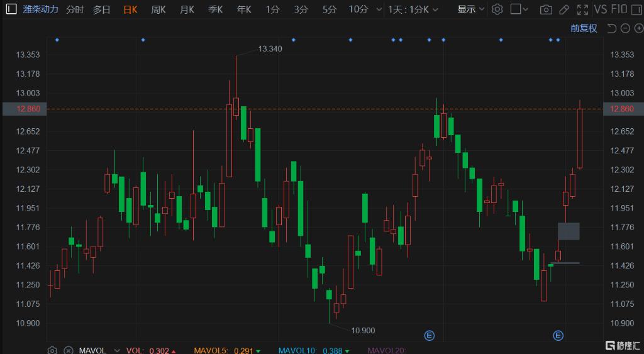Viewport: 644px width, 354px height.
Task: Click 前复权 price adjustment link
Action: tap(584, 28)
